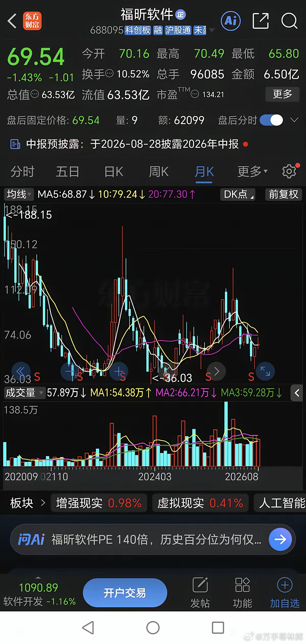
Task: Expand the stock tags dropdown arrow
Action: (x=212, y=30)
